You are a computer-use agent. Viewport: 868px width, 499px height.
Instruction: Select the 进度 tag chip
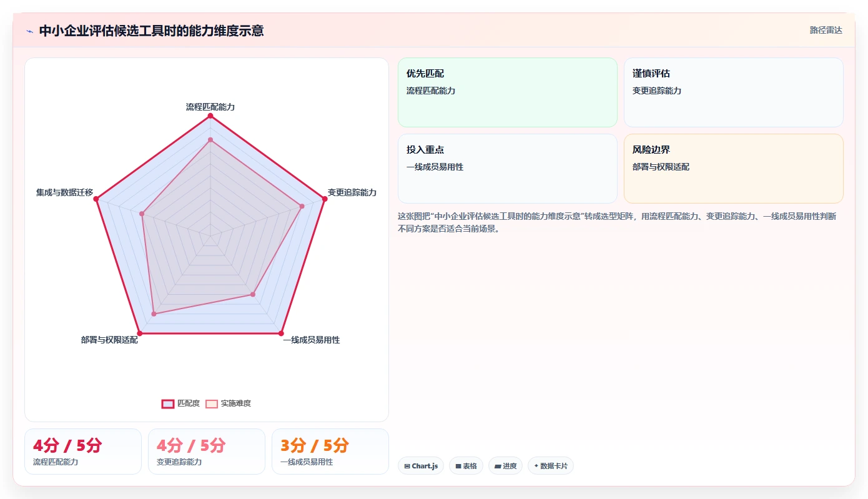coord(505,466)
